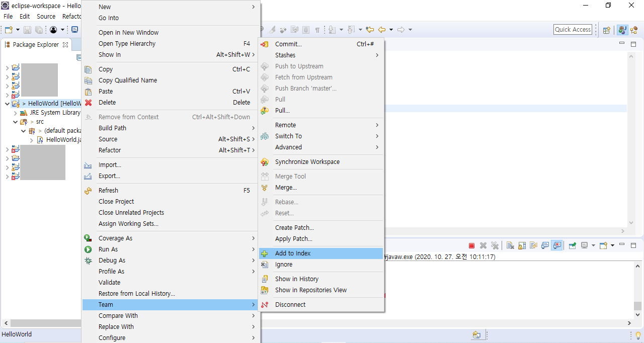Stop the process with red Terminate icon

pos(471,245)
